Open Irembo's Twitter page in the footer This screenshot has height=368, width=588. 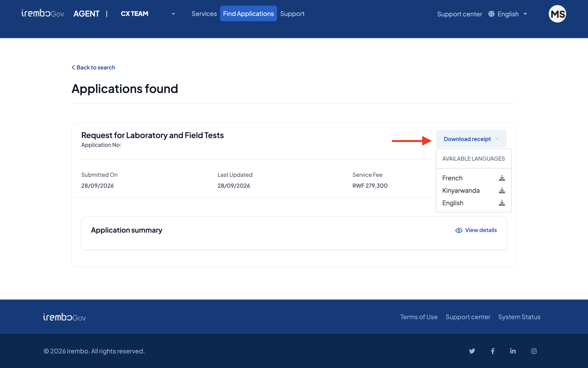472,351
